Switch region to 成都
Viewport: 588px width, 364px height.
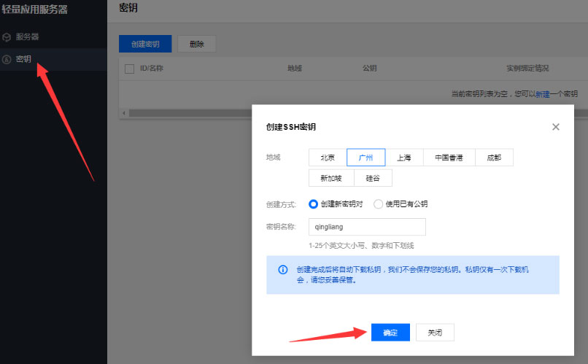pos(494,158)
